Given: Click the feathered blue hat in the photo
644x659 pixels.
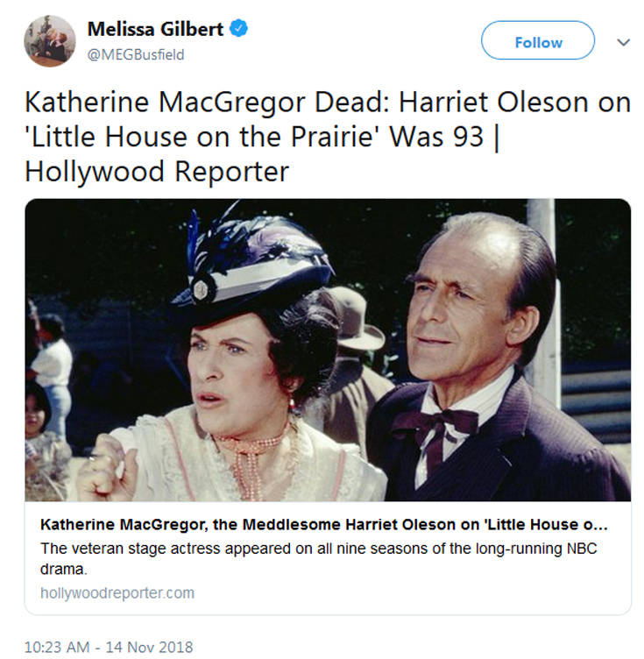Looking at the screenshot, I should pyautogui.click(x=254, y=263).
